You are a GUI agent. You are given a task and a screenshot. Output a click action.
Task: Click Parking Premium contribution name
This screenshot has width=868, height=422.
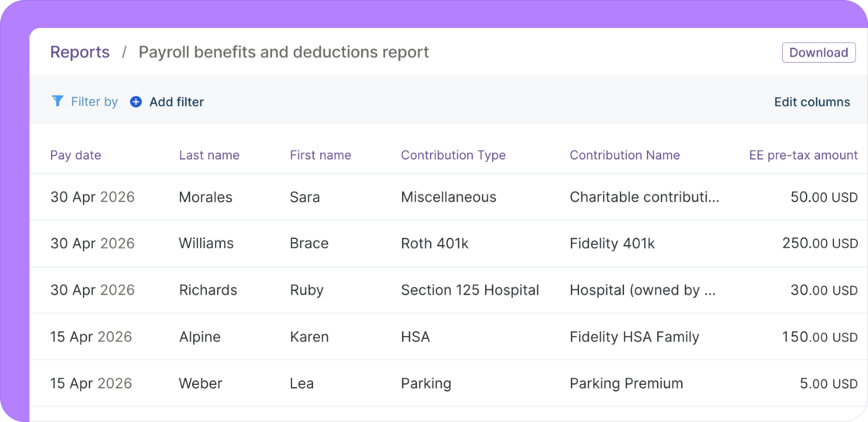click(x=627, y=383)
